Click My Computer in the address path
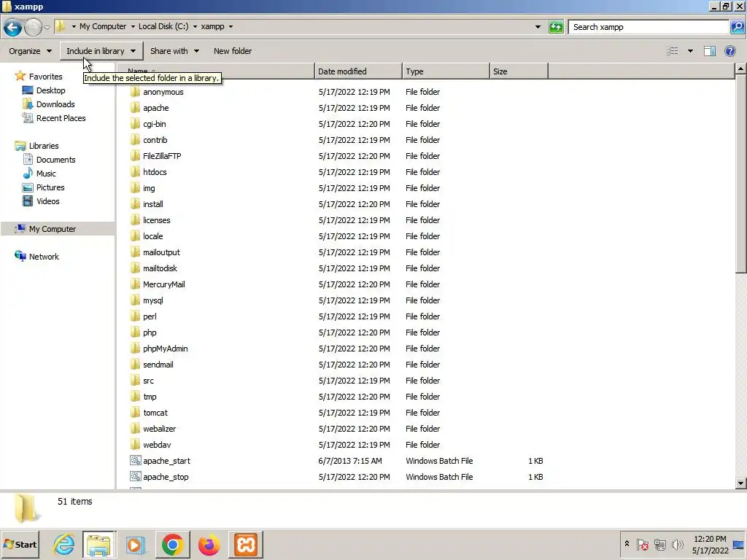Screen dimensions: 747x560 103,27
